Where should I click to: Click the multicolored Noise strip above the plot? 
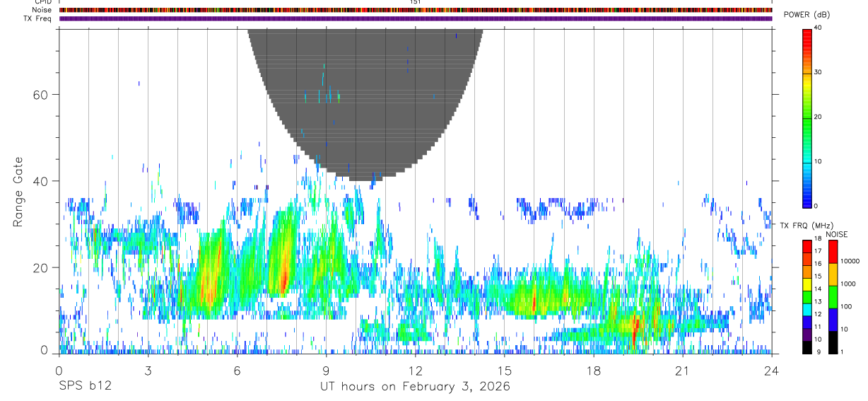point(416,10)
